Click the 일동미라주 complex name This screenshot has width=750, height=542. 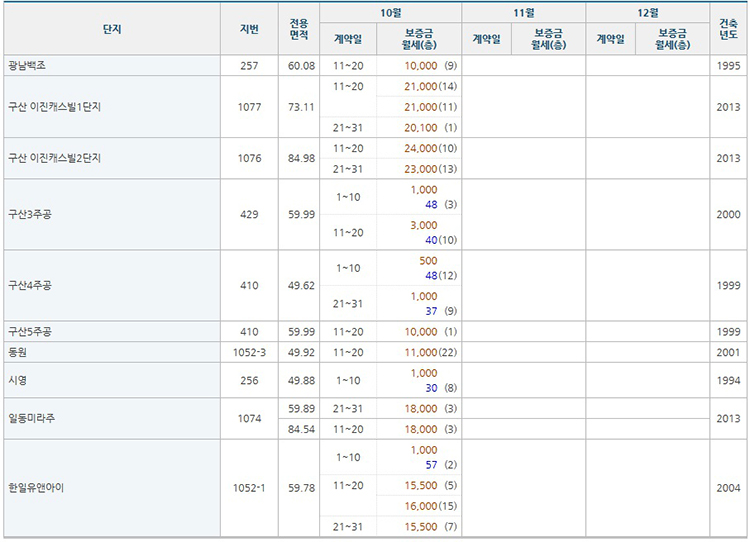coord(32,419)
